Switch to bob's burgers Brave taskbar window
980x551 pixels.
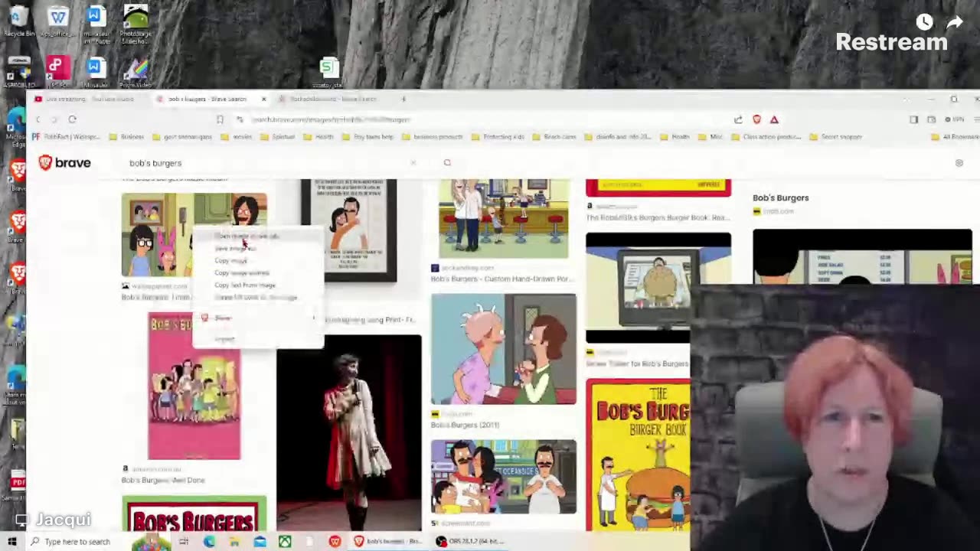(x=389, y=541)
